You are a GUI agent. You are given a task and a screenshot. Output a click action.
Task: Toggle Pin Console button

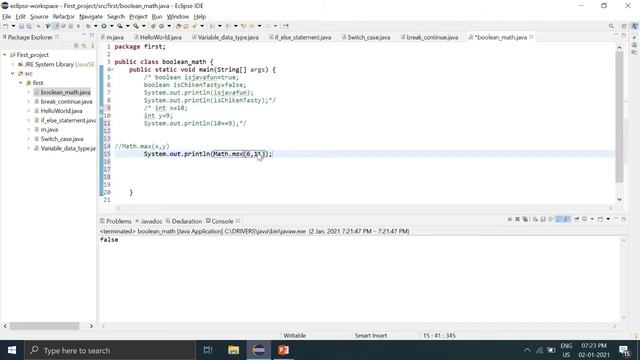576,219
